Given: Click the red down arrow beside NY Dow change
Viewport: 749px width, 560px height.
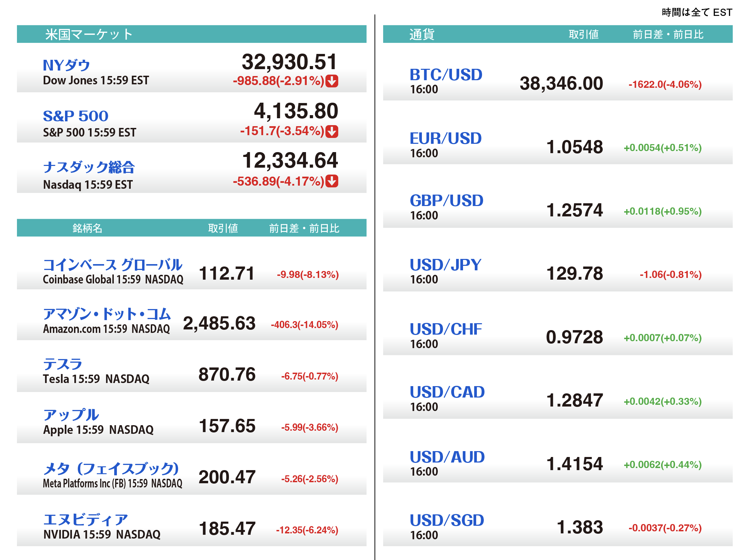Looking at the screenshot, I should (x=332, y=81).
